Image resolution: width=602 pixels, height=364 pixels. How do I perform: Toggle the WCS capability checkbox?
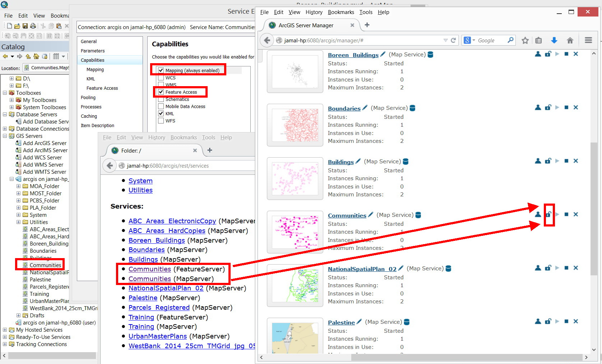click(x=161, y=78)
